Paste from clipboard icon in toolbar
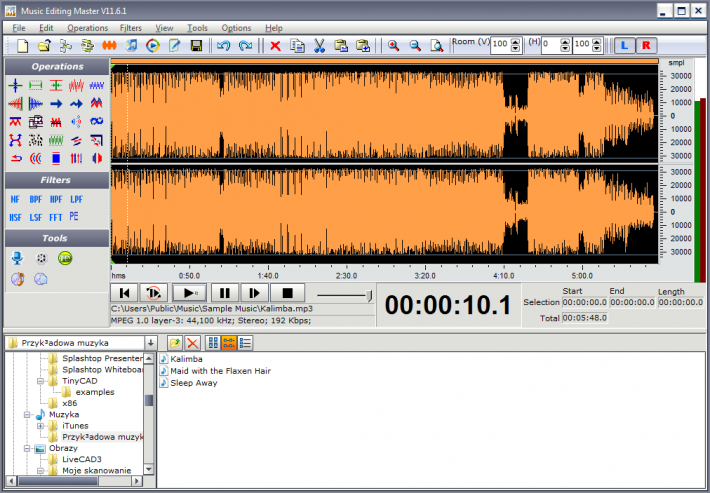 click(x=341, y=45)
